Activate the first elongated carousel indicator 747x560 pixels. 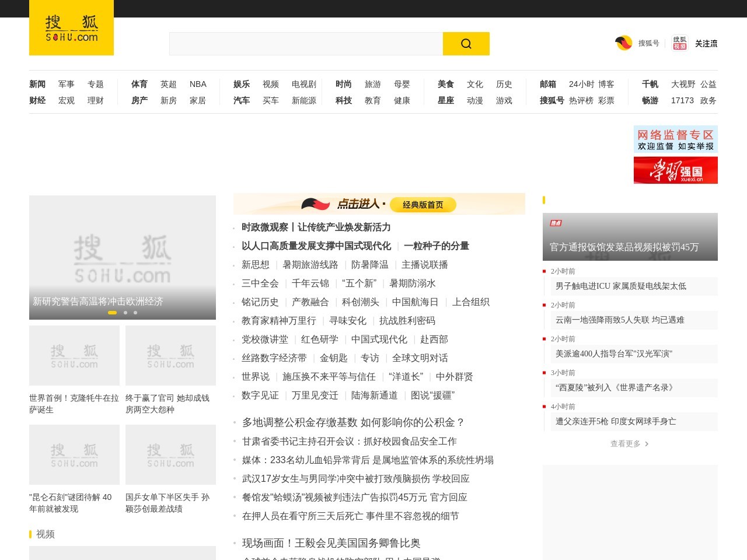pyautogui.click(x=113, y=313)
